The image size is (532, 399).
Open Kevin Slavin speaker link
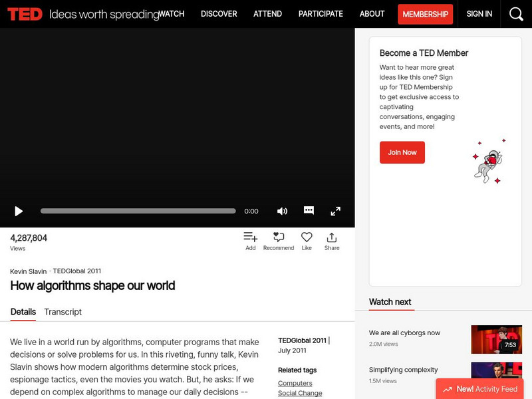(28, 271)
